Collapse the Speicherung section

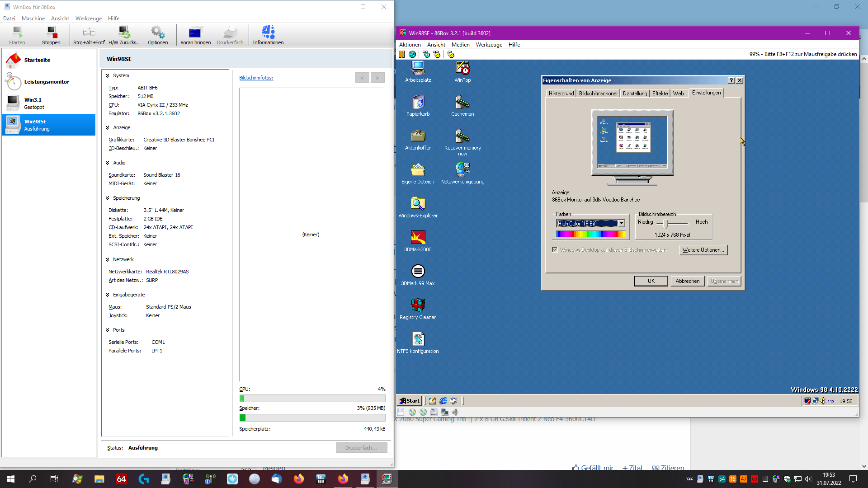click(108, 198)
